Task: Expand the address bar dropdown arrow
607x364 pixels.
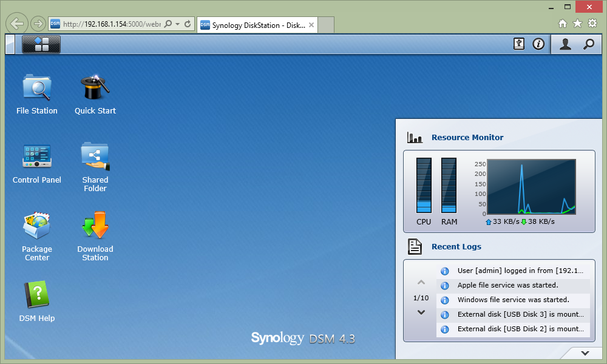Action: click(x=177, y=24)
